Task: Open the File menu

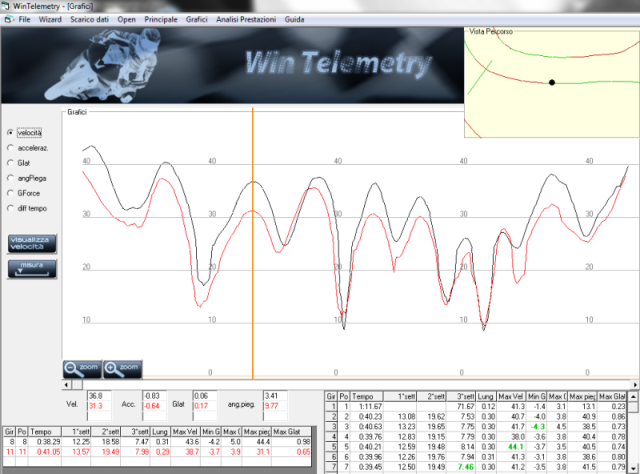Action: [24, 19]
